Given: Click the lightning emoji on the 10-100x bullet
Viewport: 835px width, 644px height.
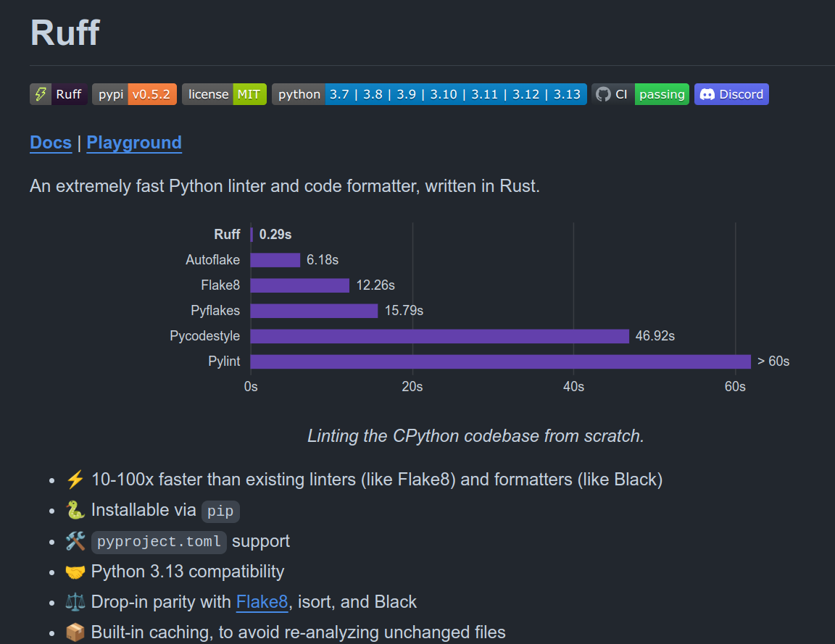Looking at the screenshot, I should [x=75, y=479].
